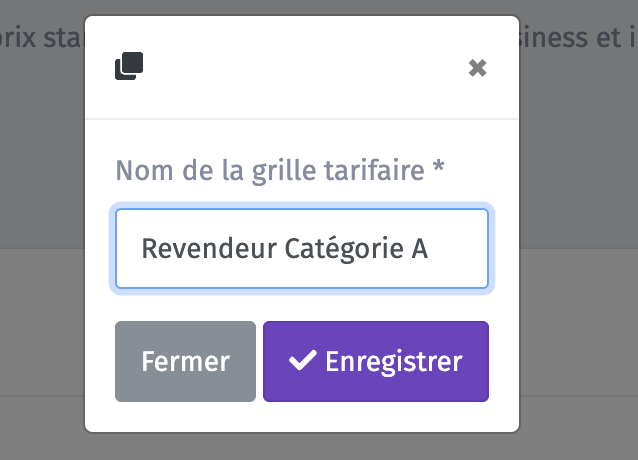Click the "Nom de la grille tarifaire" label
Screen dimensions: 638x460
tap(270, 170)
